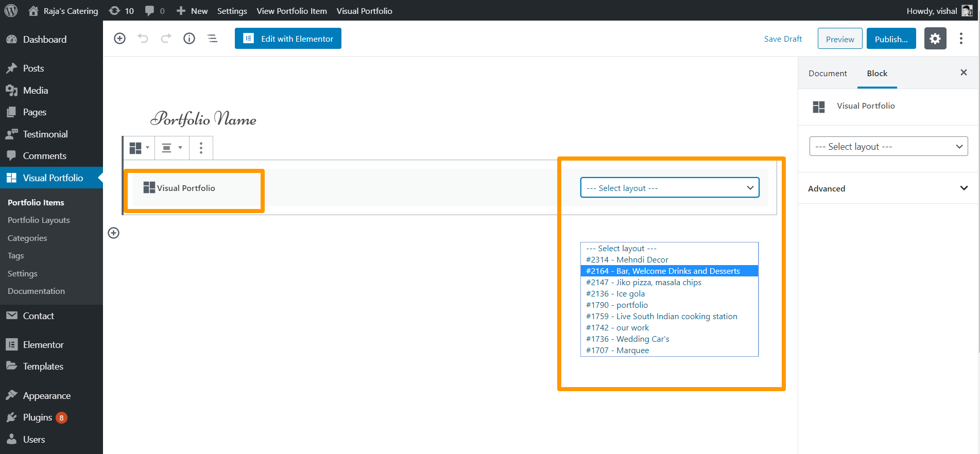Click Edit with Elementor button
Screen dimensions: 980x454
pos(288,39)
